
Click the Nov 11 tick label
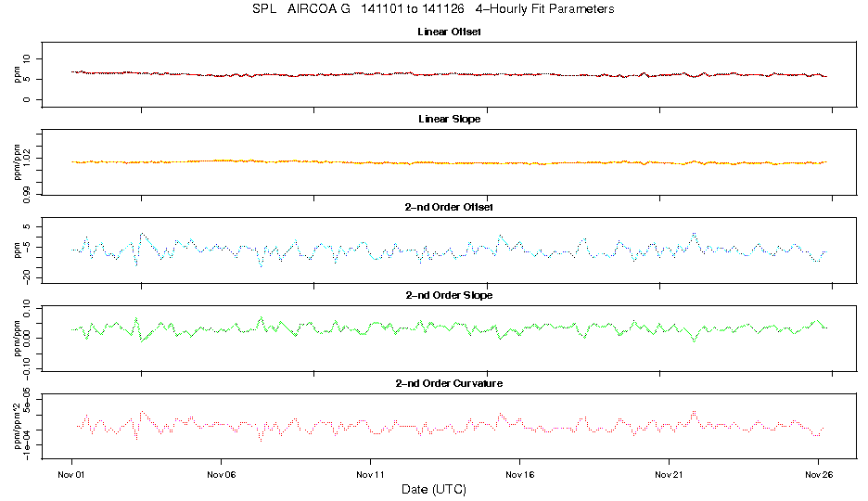pyautogui.click(x=370, y=474)
